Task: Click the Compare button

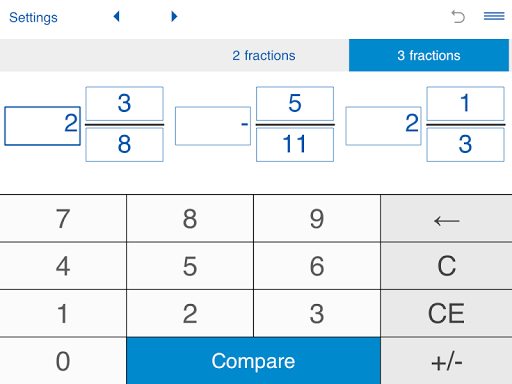Action: (253, 361)
